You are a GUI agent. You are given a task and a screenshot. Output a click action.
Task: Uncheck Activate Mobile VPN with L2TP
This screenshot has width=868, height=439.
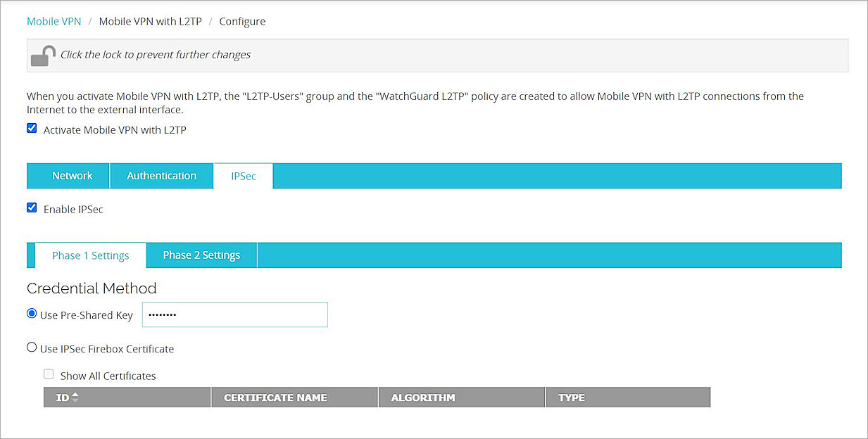point(32,128)
